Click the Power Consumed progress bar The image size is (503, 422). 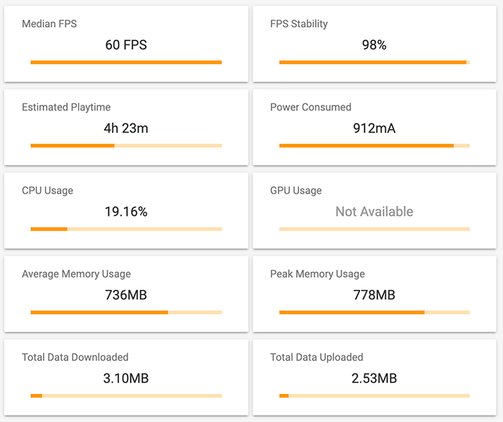tap(374, 146)
